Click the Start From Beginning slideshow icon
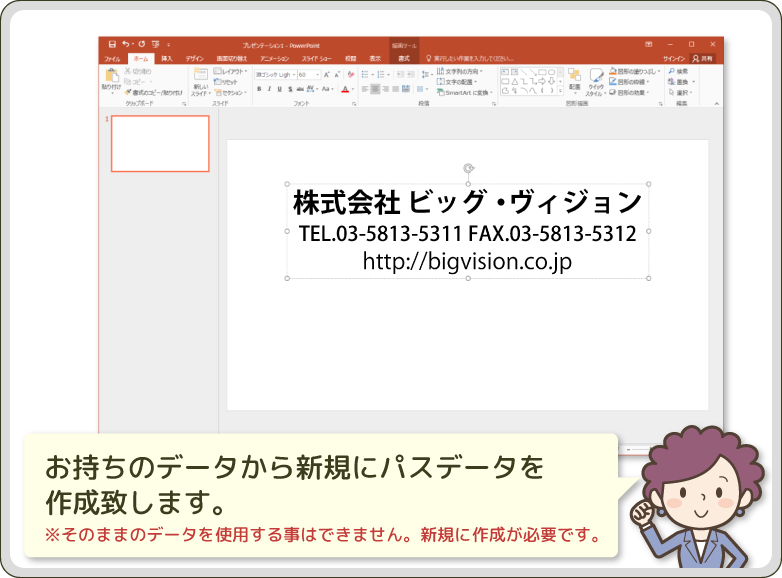Viewport: 782px width, 578px height. [x=156, y=44]
